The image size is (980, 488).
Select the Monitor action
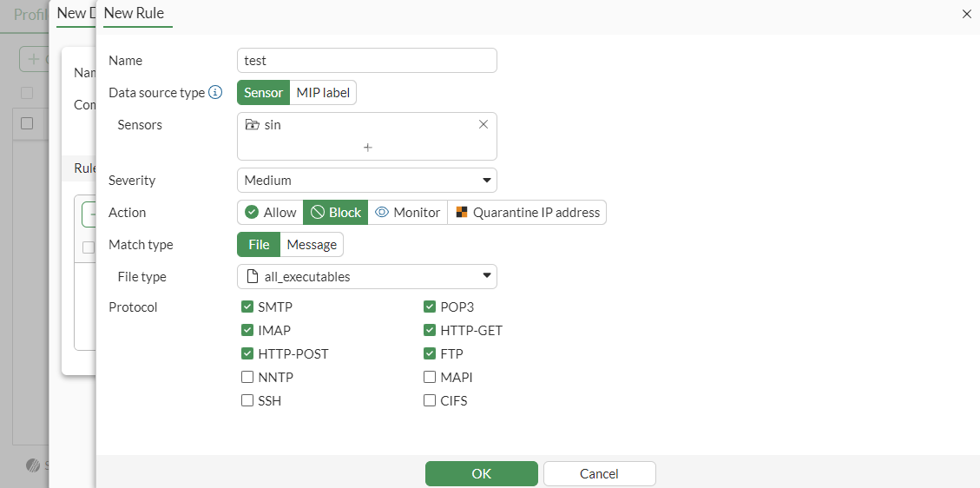[407, 213]
